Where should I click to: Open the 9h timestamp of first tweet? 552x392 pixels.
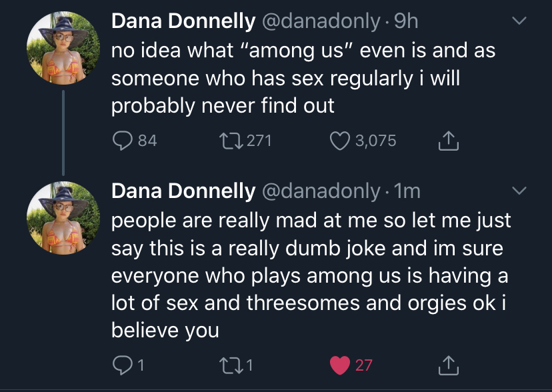pos(406,22)
